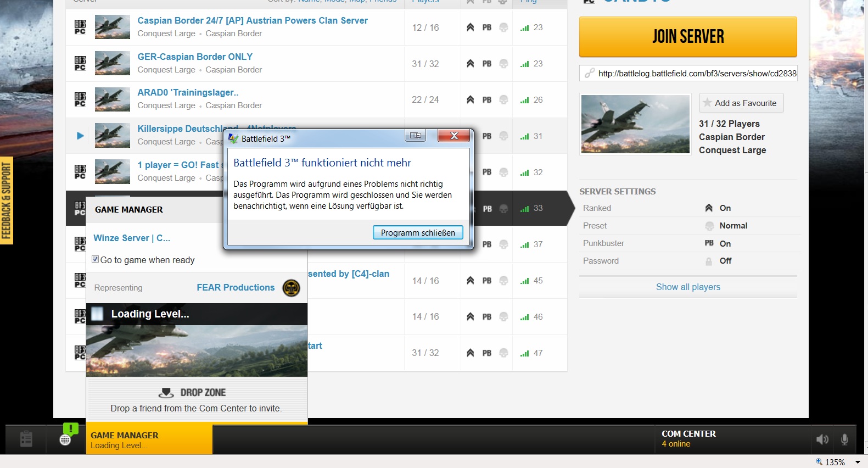This screenshot has height=468, width=868.
Task: Click magnifier zoom icon in status bar
Action: [x=819, y=462]
